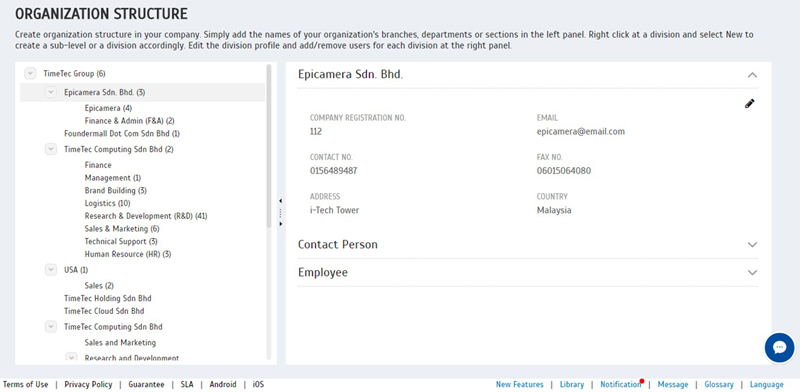
Task: Click company registration number 112
Action: click(316, 132)
